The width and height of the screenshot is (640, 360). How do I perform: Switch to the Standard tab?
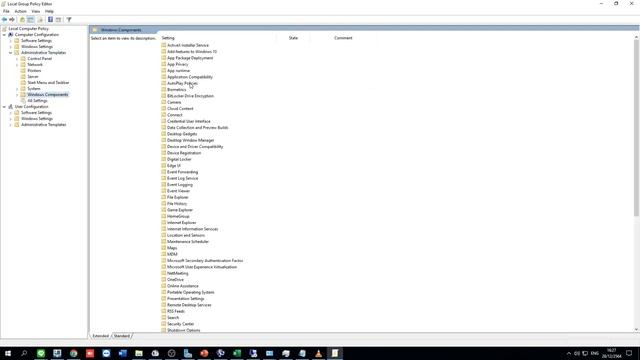coord(122,336)
